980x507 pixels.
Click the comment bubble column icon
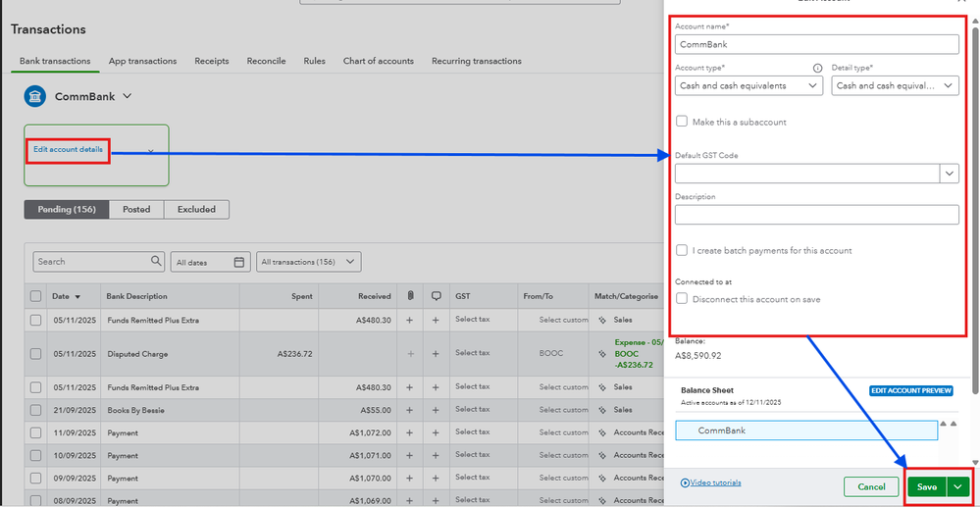(x=437, y=296)
